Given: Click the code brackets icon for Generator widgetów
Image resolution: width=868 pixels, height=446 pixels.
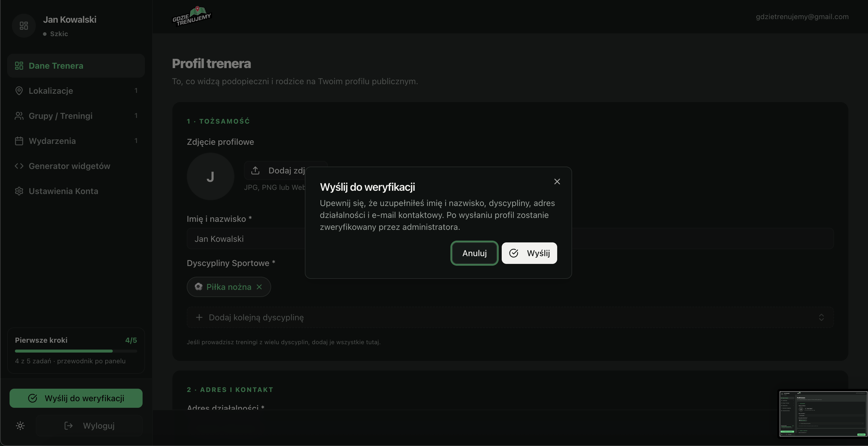Looking at the screenshot, I should (19, 166).
